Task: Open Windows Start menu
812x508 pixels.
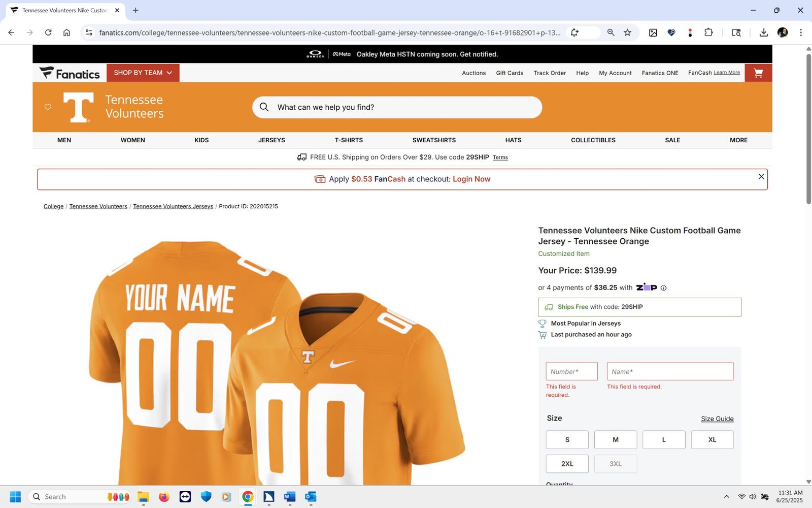Action: click(x=15, y=497)
